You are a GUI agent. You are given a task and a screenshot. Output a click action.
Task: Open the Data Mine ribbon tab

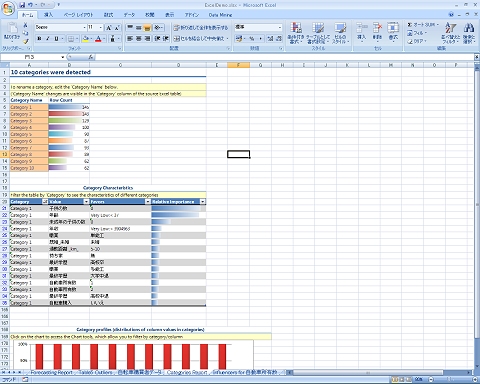(x=220, y=15)
